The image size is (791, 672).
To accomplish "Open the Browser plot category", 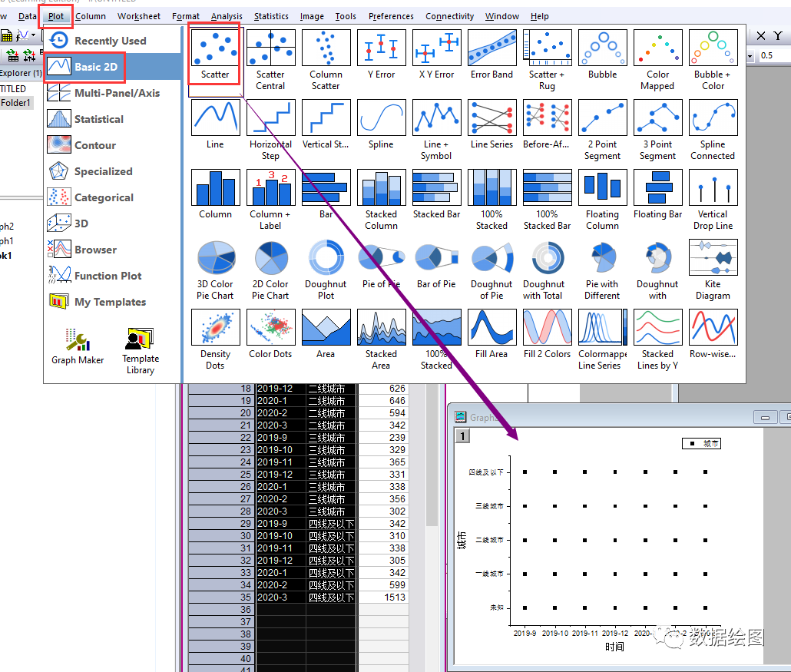I will coord(112,250).
